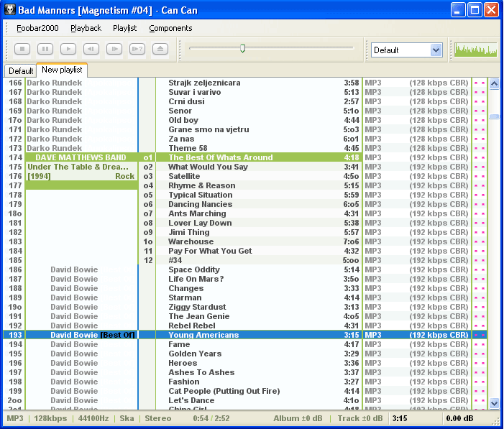Select the New playlist tab
Viewport: 504px width, 429px height.
click(62, 70)
